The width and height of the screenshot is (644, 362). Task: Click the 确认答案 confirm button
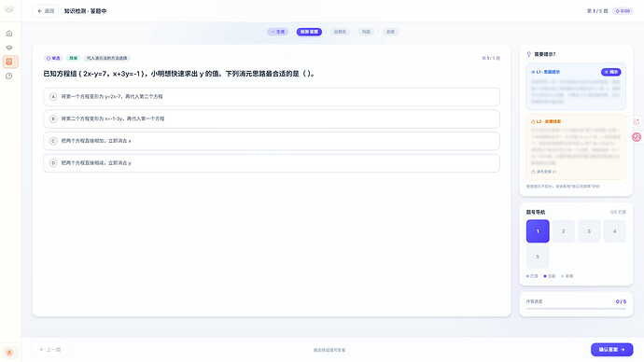click(611, 350)
